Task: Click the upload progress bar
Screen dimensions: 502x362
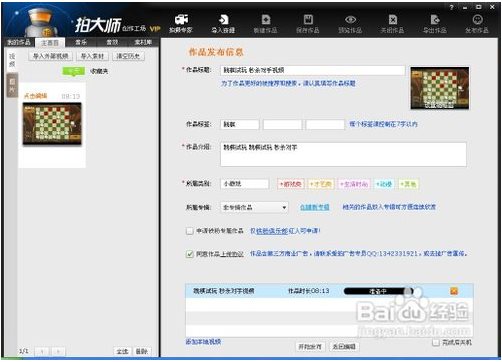Action: coord(378,291)
